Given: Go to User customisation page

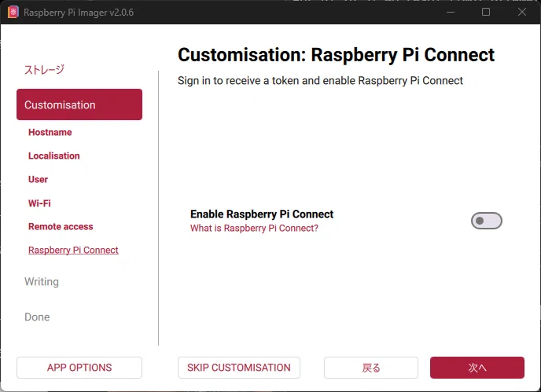Looking at the screenshot, I should tap(38, 180).
